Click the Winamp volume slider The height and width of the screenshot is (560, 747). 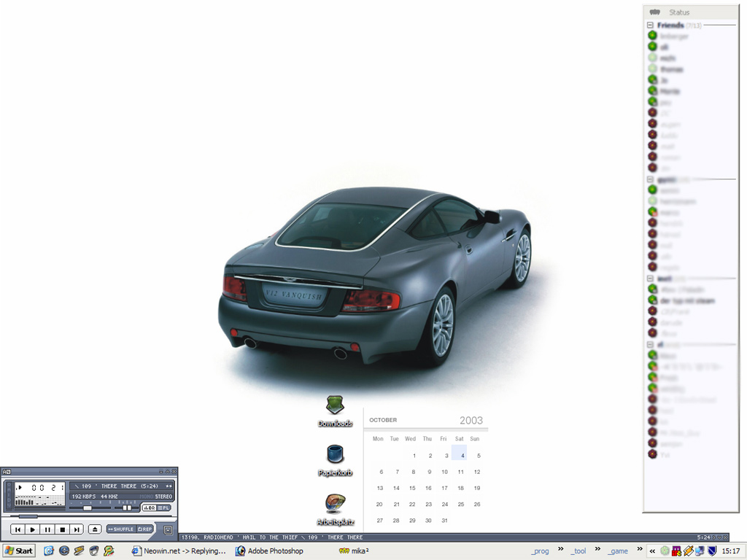click(x=88, y=507)
